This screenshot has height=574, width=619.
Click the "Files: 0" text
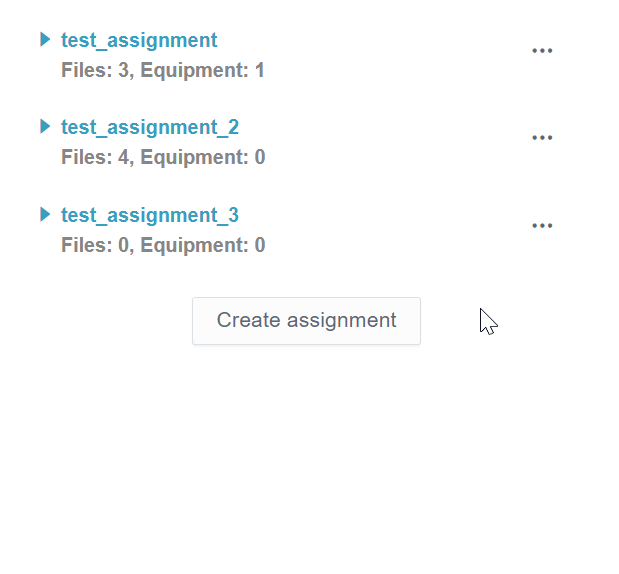(x=94, y=246)
